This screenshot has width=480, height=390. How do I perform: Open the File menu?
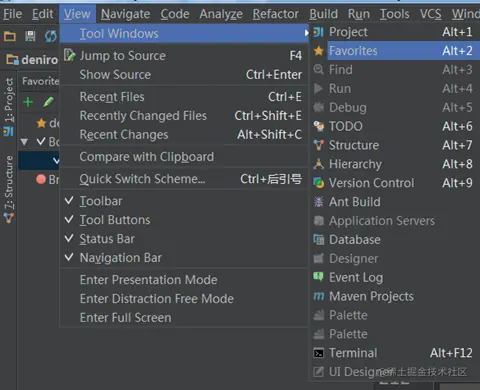click(x=13, y=14)
